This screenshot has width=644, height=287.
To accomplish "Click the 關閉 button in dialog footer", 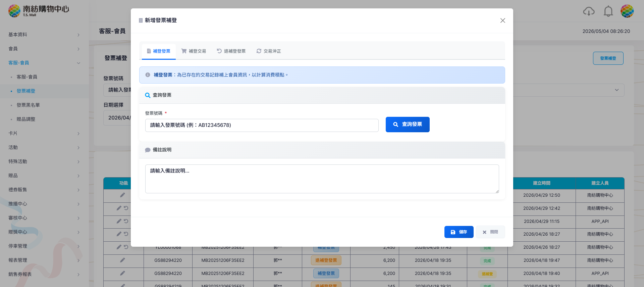I will pyautogui.click(x=490, y=232).
